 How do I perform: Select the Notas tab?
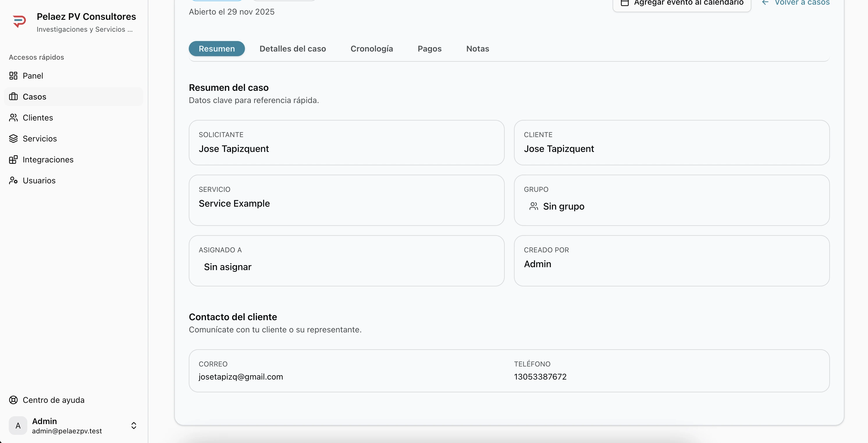477,49
